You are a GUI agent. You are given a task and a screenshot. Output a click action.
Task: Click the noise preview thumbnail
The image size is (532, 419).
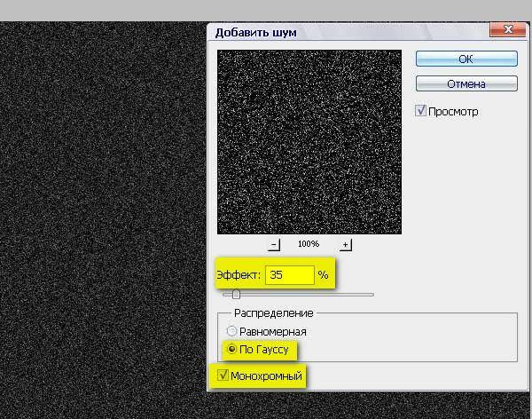(x=309, y=142)
